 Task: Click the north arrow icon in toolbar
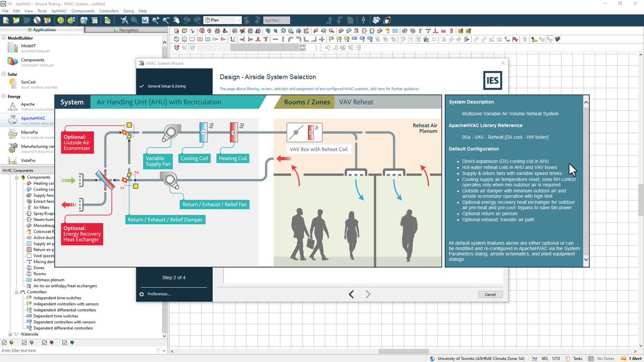click(x=364, y=20)
